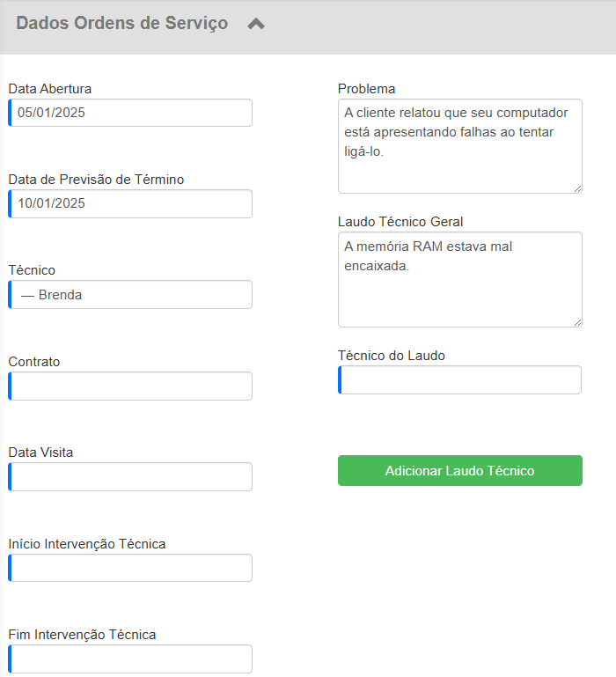Click the Técnico do Laudo label
616x677 pixels.
392,356
